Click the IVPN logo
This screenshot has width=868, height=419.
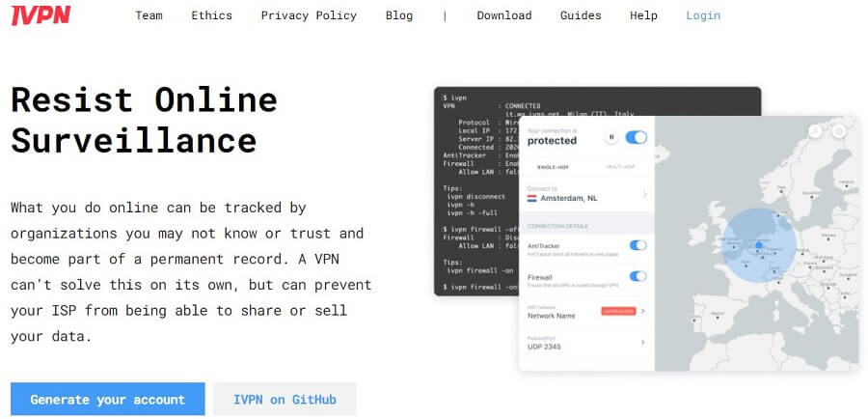[41, 15]
